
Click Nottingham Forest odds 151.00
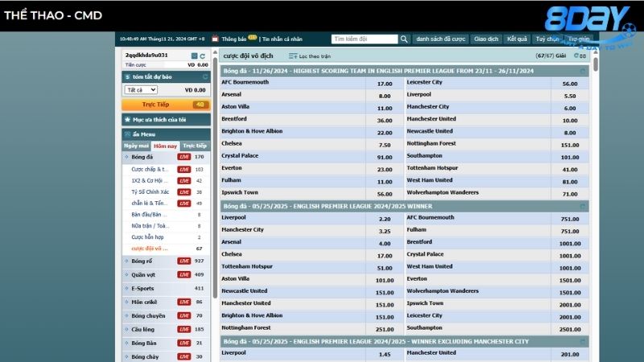[x=570, y=146]
